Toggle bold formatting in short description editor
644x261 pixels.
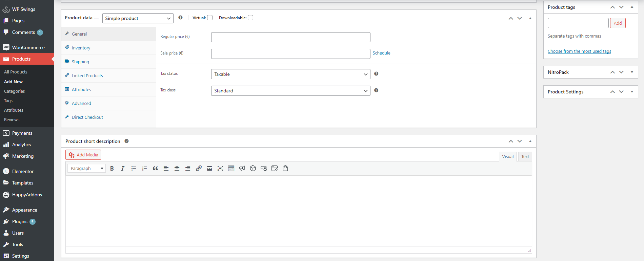tap(112, 169)
